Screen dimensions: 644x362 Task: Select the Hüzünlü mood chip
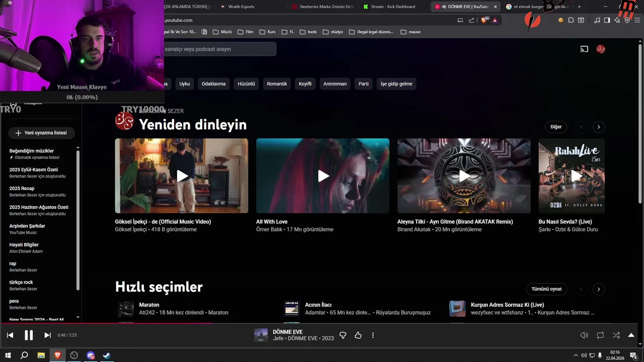point(247,84)
